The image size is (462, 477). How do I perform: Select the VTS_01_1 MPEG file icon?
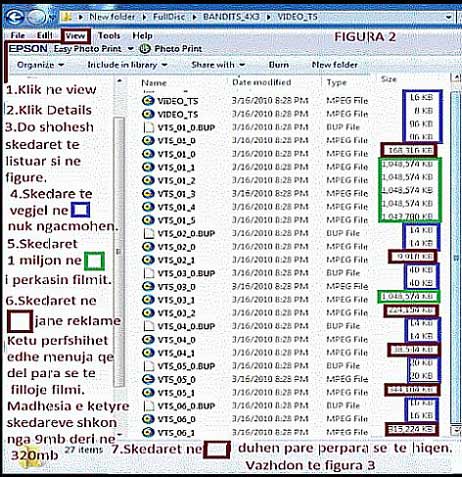click(x=148, y=167)
